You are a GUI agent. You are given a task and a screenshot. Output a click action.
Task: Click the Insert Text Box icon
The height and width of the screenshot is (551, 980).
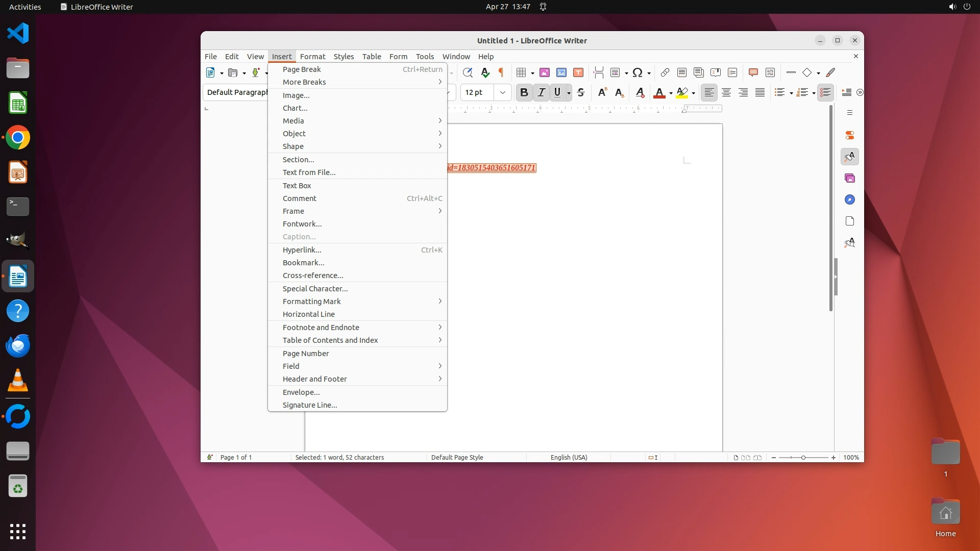(x=578, y=72)
